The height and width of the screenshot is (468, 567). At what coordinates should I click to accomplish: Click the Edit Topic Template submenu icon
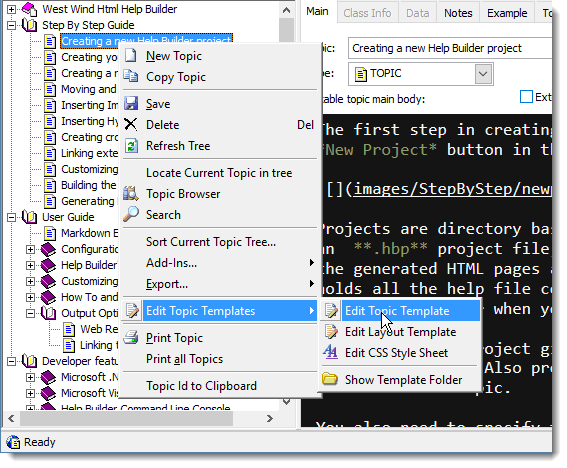click(x=331, y=311)
